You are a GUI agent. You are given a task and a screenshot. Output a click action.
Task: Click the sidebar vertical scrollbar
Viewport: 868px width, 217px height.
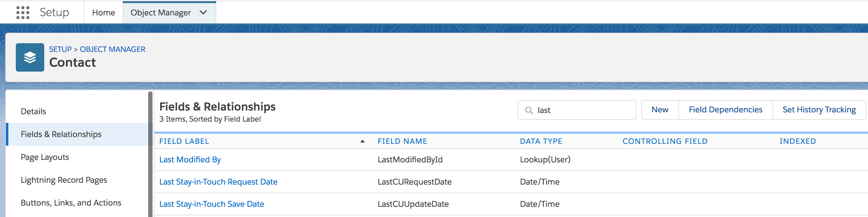point(150,154)
